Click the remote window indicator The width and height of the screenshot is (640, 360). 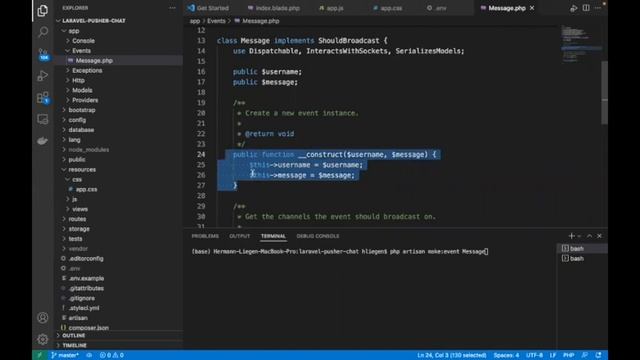[x=40, y=355]
